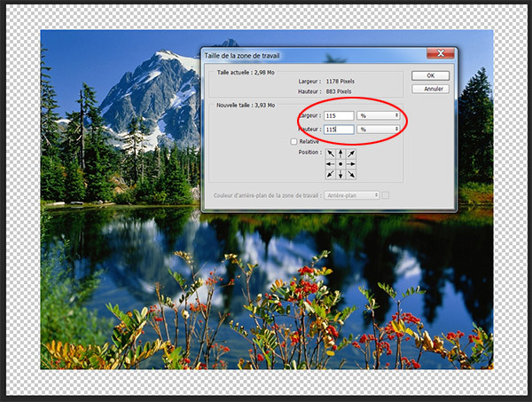Click the Annuler button
Viewport: 532px width, 402px height.
pyautogui.click(x=431, y=89)
